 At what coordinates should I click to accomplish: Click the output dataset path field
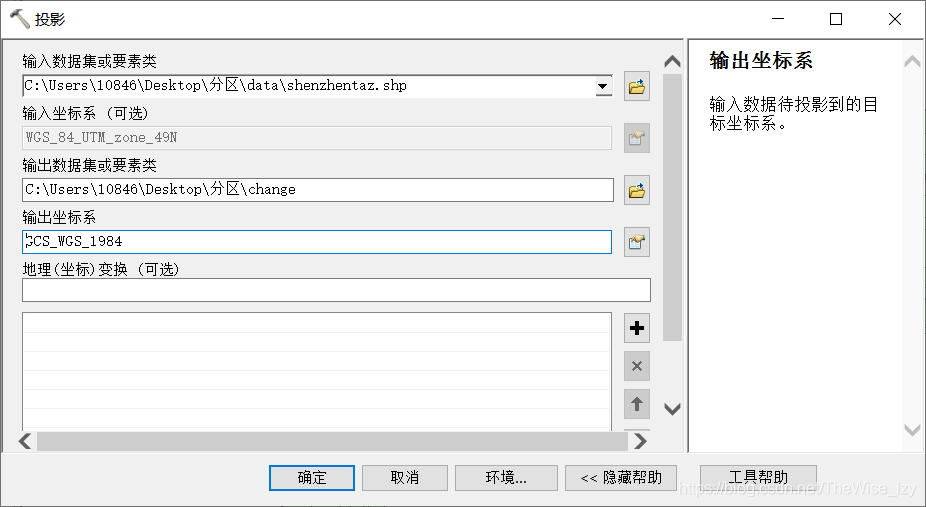(318, 190)
